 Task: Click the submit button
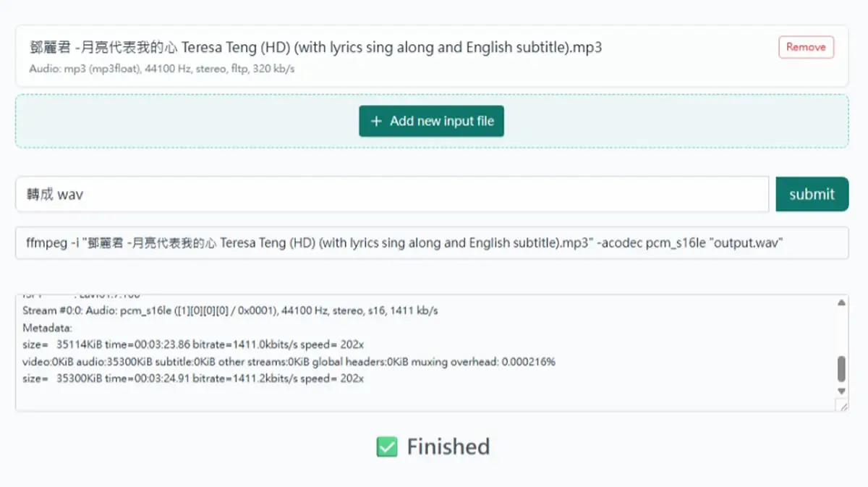pos(812,194)
